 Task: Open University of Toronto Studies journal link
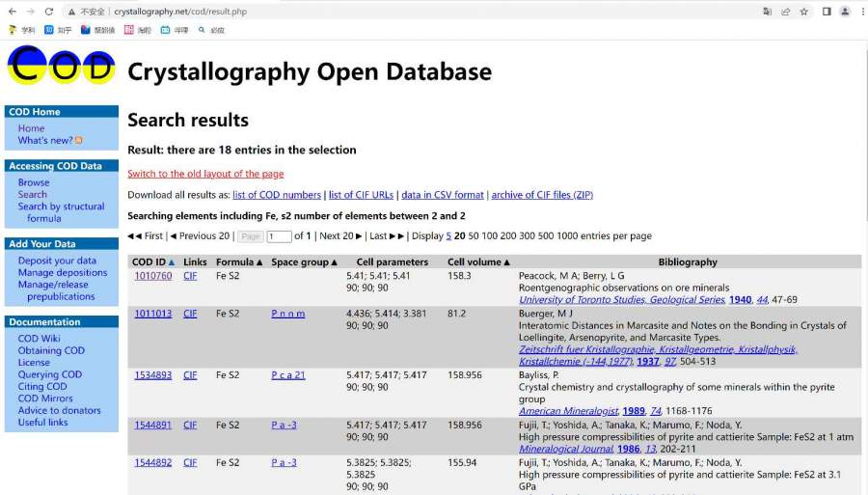coord(622,299)
